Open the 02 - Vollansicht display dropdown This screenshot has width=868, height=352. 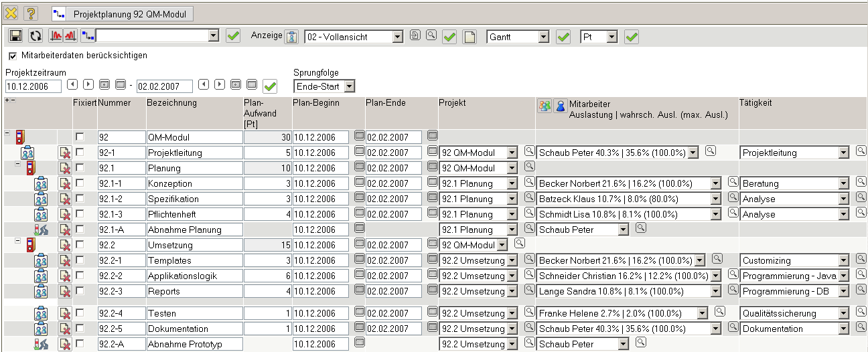397,37
